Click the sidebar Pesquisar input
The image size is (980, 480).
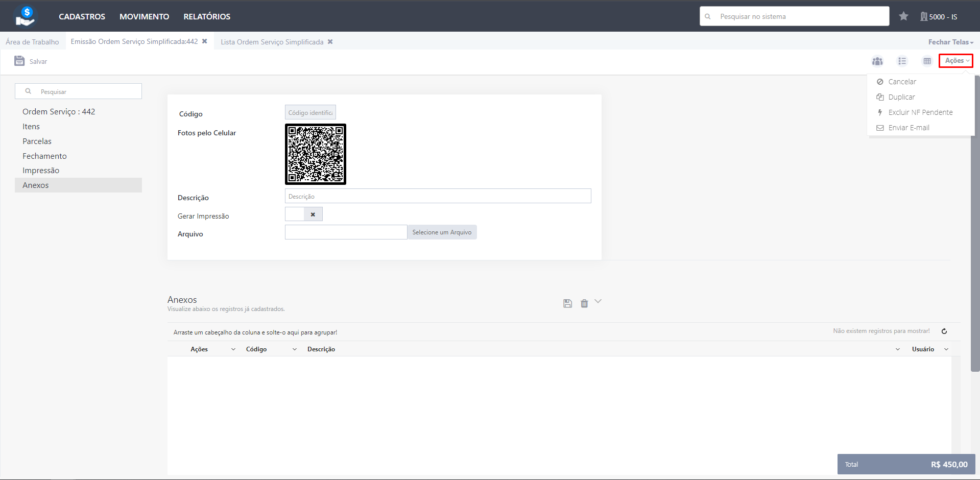click(78, 91)
